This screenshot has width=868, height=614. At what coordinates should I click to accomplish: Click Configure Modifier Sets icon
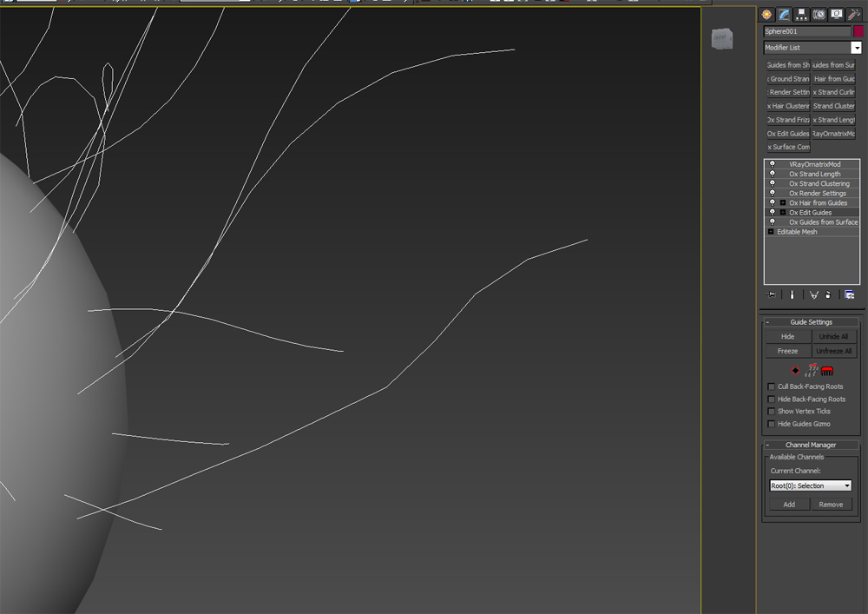click(x=849, y=294)
